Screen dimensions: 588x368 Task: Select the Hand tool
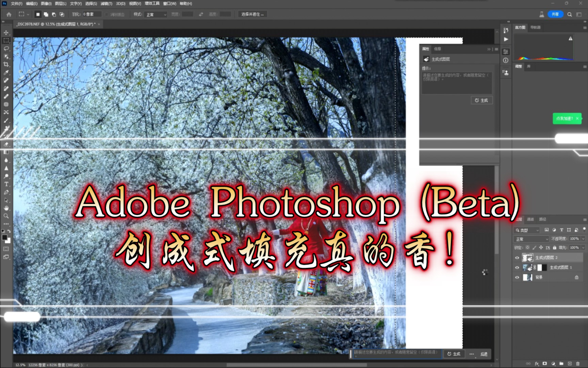(6, 208)
